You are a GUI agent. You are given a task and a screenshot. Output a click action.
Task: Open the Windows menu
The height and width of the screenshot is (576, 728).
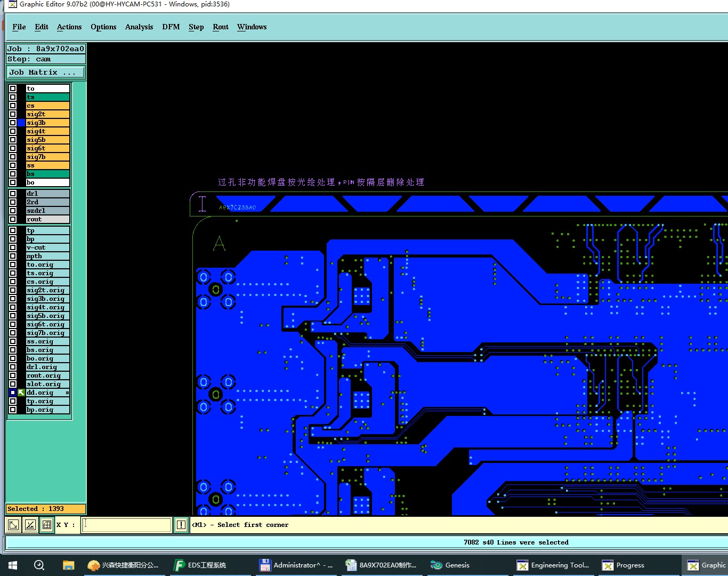pos(252,27)
